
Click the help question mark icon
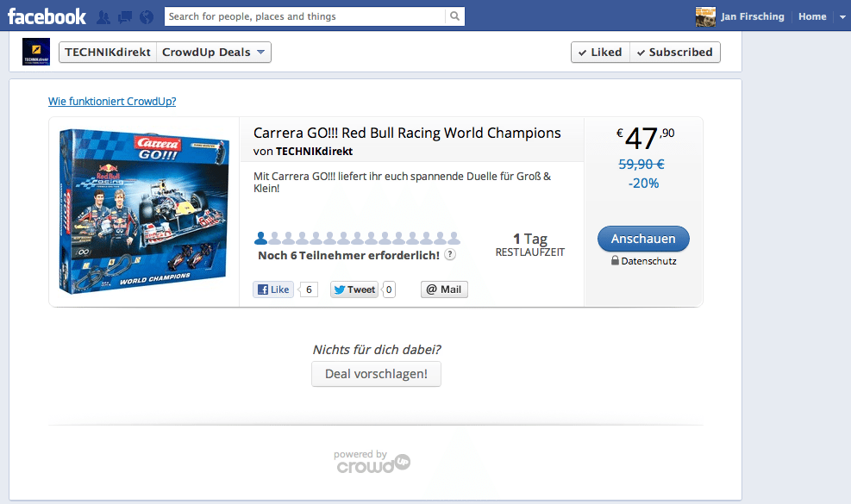click(450, 255)
